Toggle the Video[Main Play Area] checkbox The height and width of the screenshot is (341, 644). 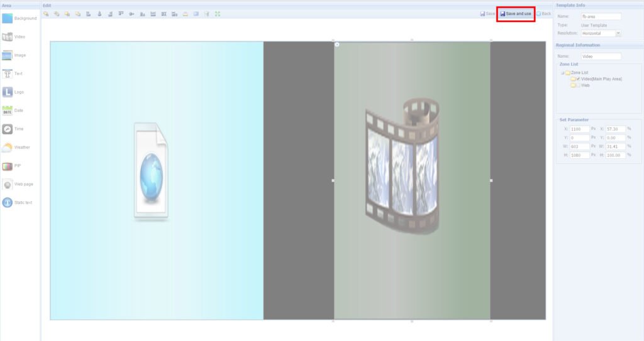pyautogui.click(x=578, y=78)
